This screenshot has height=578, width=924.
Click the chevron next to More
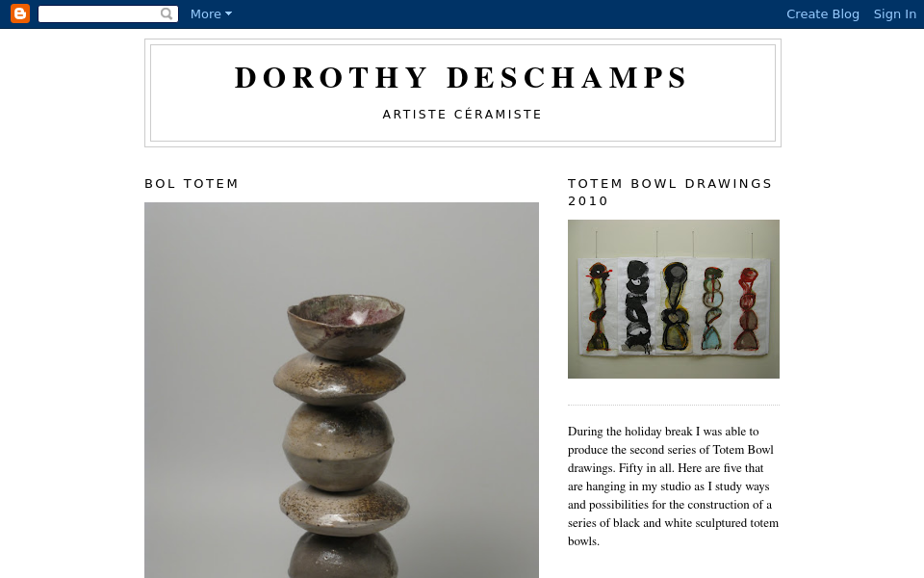tap(228, 13)
